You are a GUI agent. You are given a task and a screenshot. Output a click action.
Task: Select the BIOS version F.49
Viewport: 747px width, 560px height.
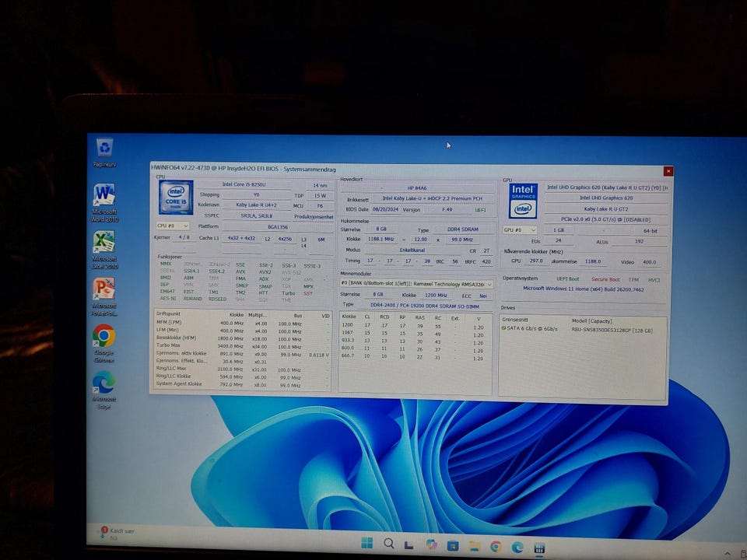447,209
